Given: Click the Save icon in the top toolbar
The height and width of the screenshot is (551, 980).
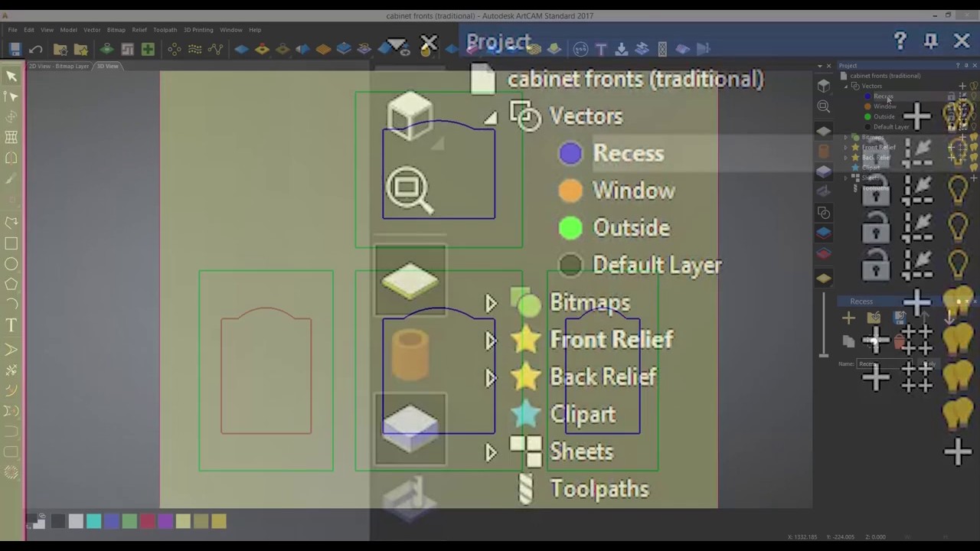Looking at the screenshot, I should coord(15,49).
